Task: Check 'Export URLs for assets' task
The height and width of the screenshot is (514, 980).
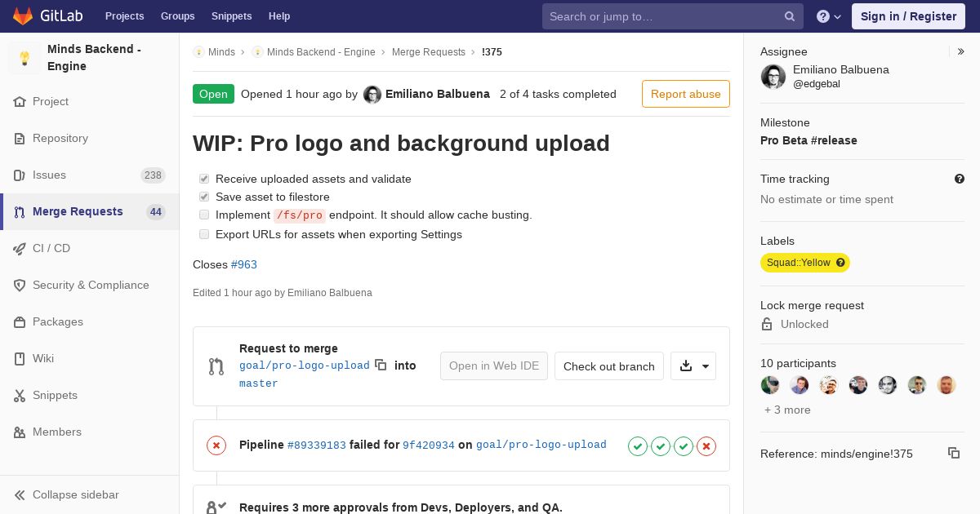Action: tap(204, 234)
